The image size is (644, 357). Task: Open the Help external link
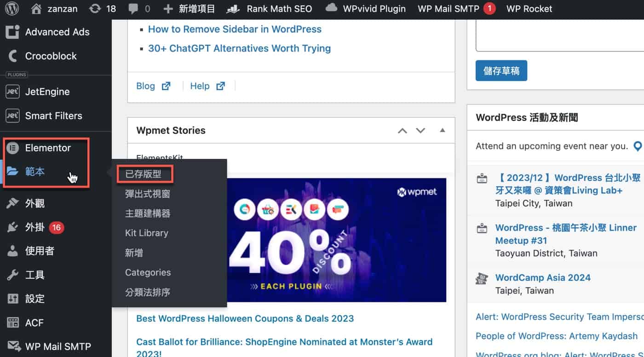tap(207, 86)
